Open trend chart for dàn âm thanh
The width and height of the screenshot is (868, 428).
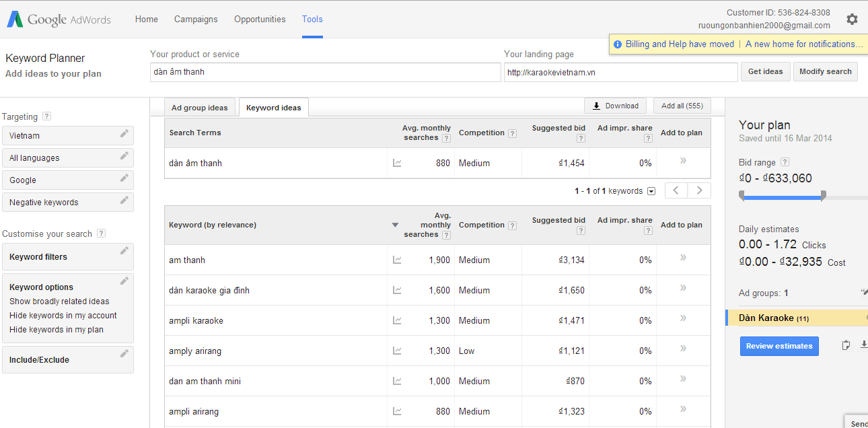397,163
